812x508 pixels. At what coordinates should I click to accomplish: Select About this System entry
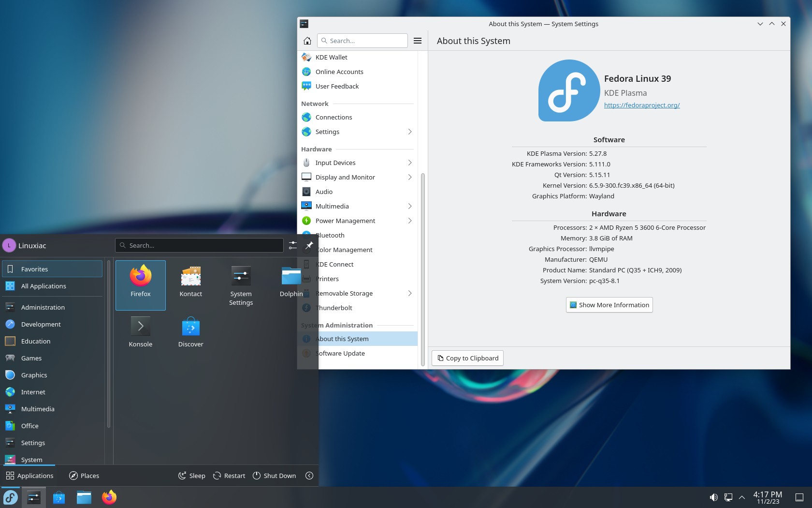pos(357,339)
